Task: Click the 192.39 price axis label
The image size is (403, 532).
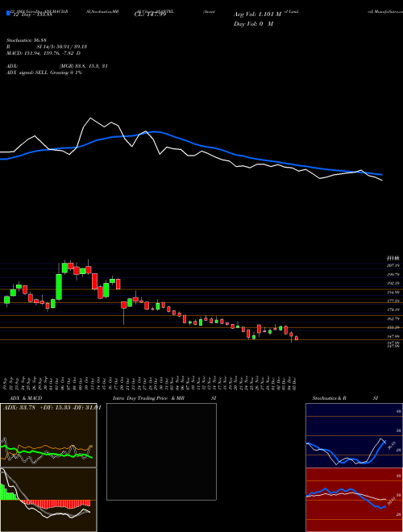Action: coord(394,283)
